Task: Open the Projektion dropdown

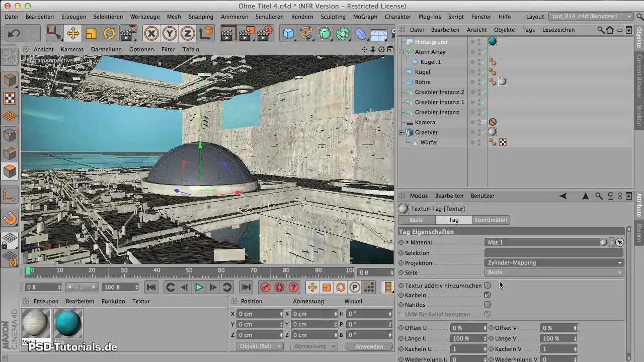Action: (x=554, y=262)
